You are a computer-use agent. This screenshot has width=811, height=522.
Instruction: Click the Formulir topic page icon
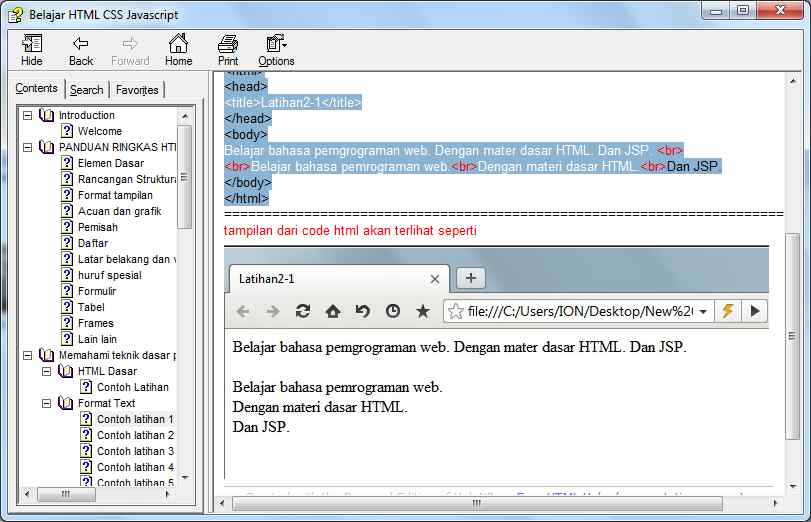pos(67,291)
